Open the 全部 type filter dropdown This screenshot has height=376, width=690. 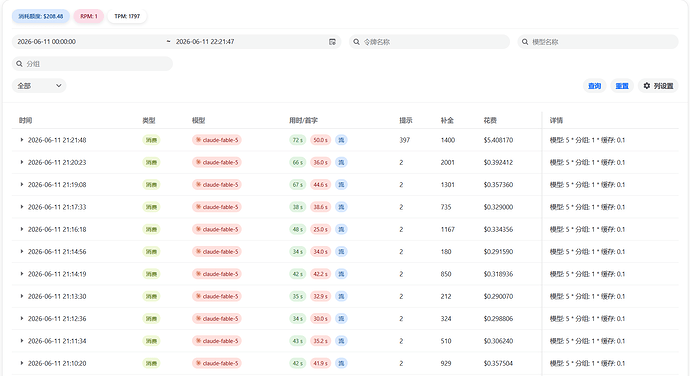[x=39, y=86]
